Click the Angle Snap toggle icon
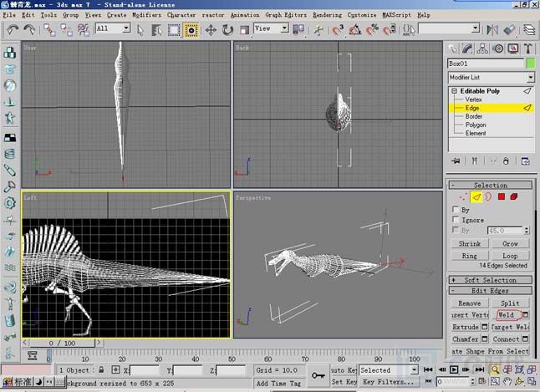This screenshot has width=540, height=392. 354,30
